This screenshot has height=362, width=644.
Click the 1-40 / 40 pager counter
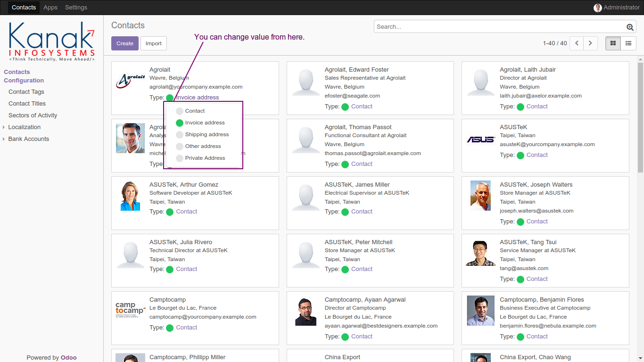[555, 43]
